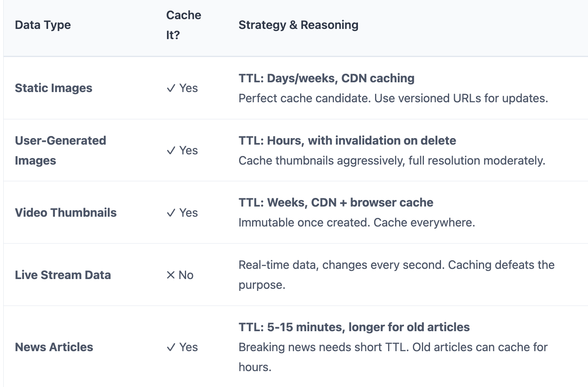Click the X icon in Live Stream Data row
588x387 pixels.
click(x=171, y=275)
